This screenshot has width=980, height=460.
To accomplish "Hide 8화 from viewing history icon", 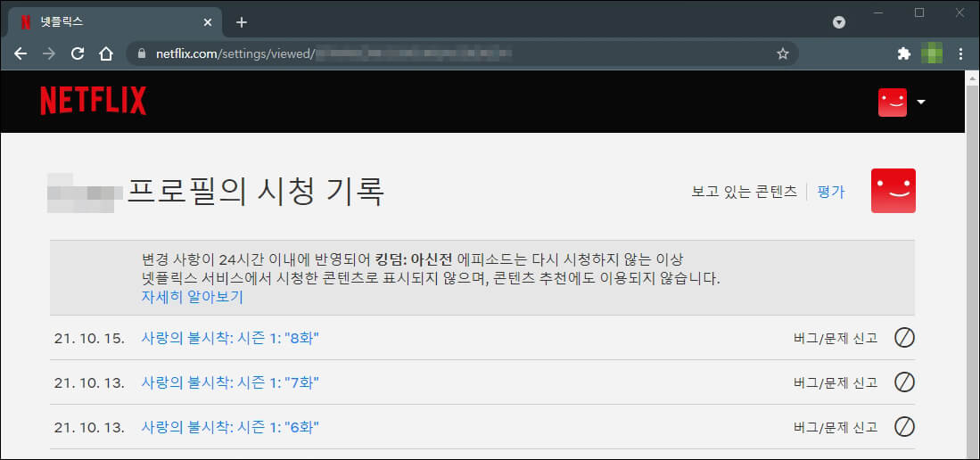I will click(904, 338).
